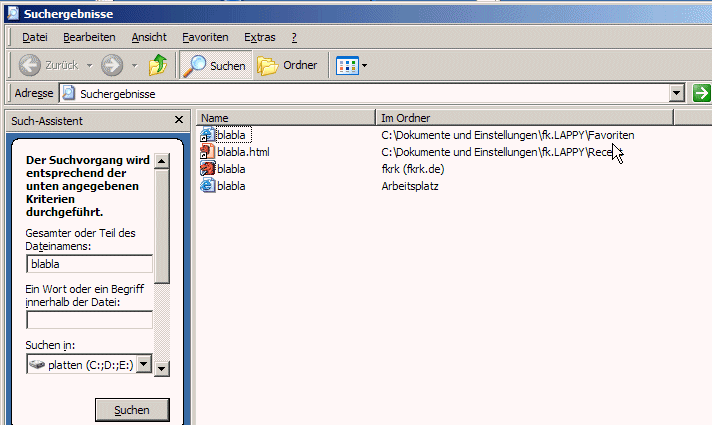Screen dimensions: 712x425
Task: Select the blabla.html file icon
Action: pos(208,152)
